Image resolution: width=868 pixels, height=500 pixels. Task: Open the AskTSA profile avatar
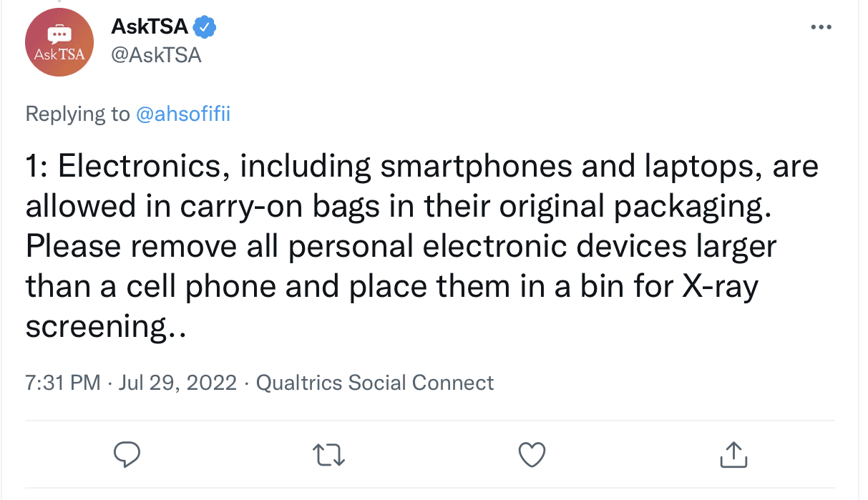click(60, 43)
